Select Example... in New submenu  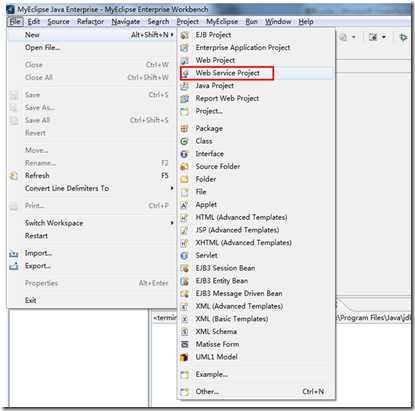point(256,375)
